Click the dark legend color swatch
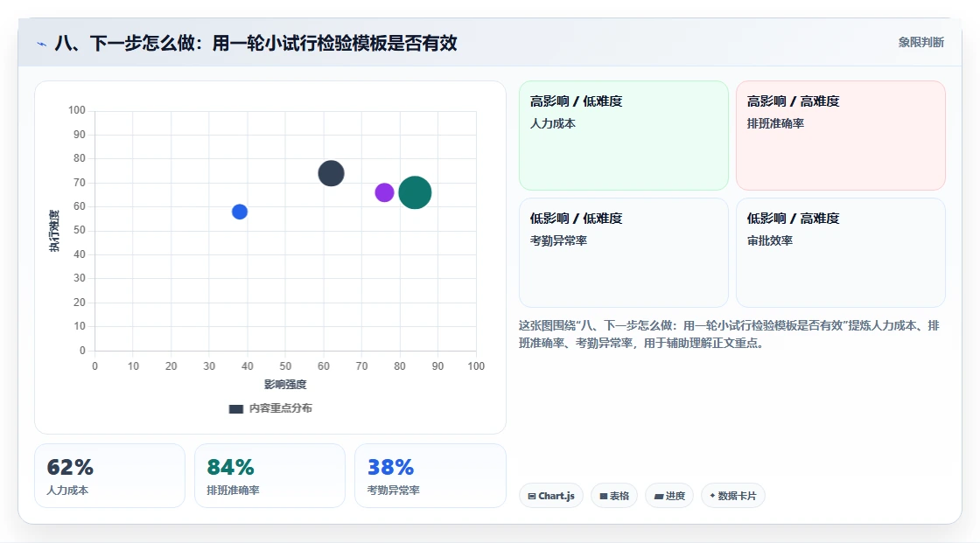This screenshot has width=980, height=543. 236,409
